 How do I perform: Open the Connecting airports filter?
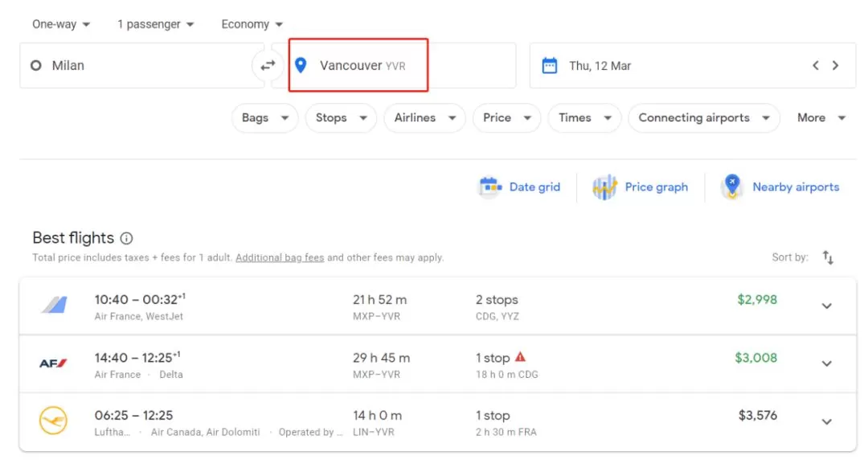tap(703, 118)
